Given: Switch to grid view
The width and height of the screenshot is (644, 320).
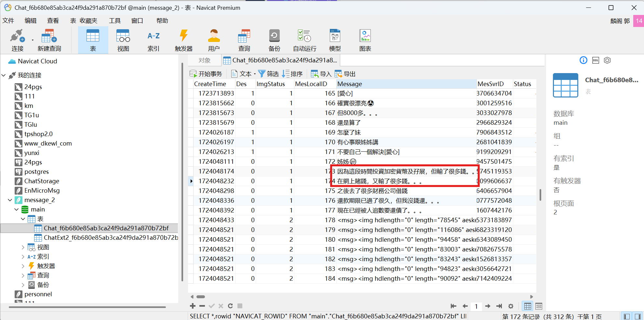Looking at the screenshot, I should point(528,306).
